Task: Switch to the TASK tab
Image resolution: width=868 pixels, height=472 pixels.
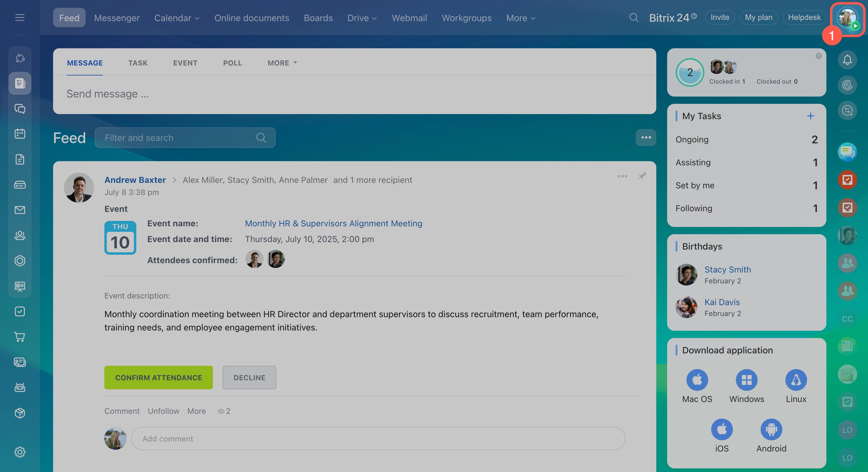Action: pos(138,63)
